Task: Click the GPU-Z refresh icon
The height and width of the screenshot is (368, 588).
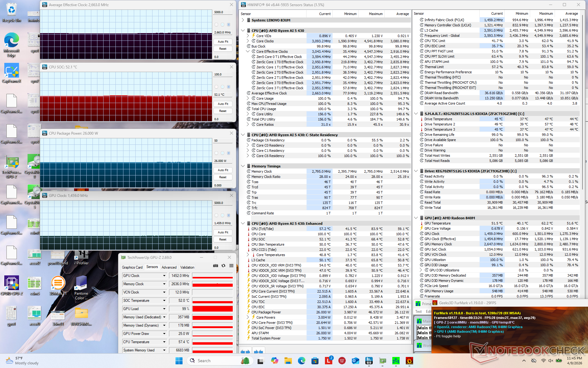Action: tap(224, 266)
